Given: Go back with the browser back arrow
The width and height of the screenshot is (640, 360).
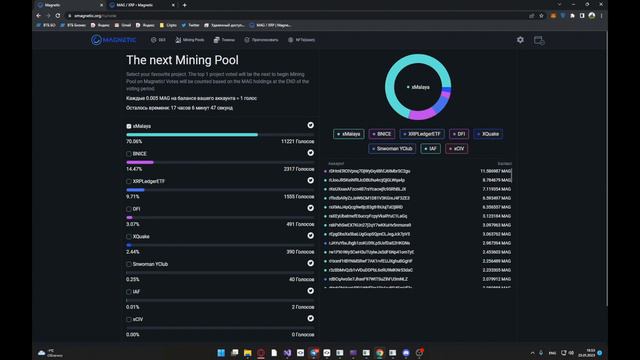Looking at the screenshot, I should [39, 16].
